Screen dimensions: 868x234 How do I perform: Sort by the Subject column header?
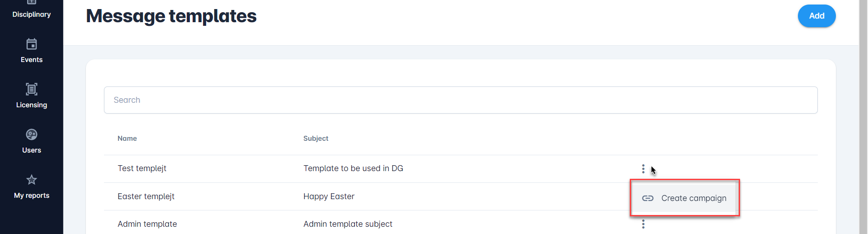tap(316, 138)
